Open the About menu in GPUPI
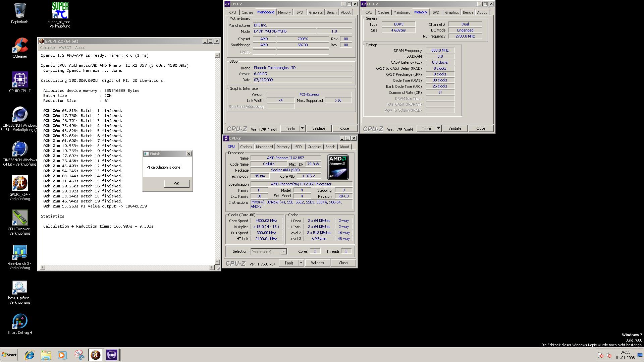The image size is (644, 362). 80,48
